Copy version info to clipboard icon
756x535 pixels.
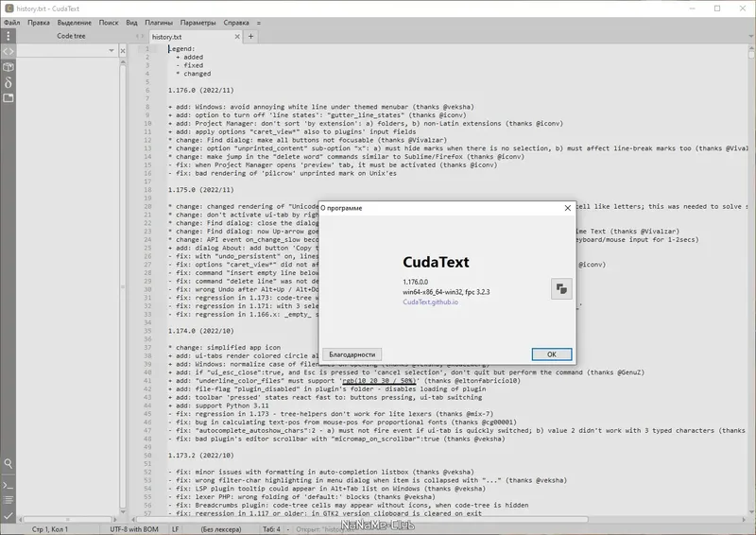561,288
